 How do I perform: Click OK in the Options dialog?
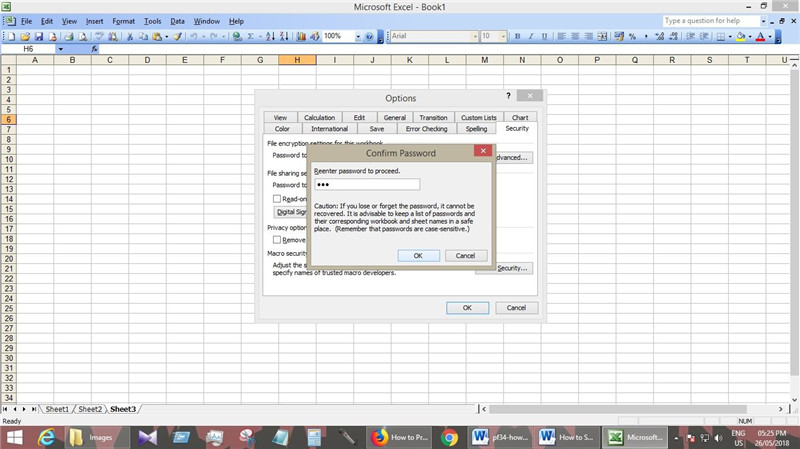[467, 308]
